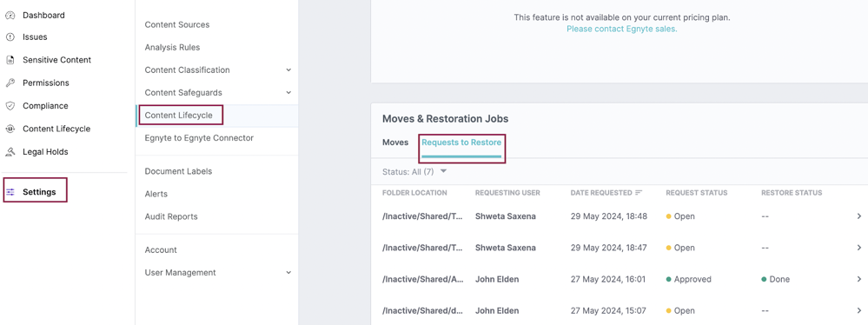Click the /Inactive/Shared/d... folder path
Viewport: 868px width, 325px height.
422,311
